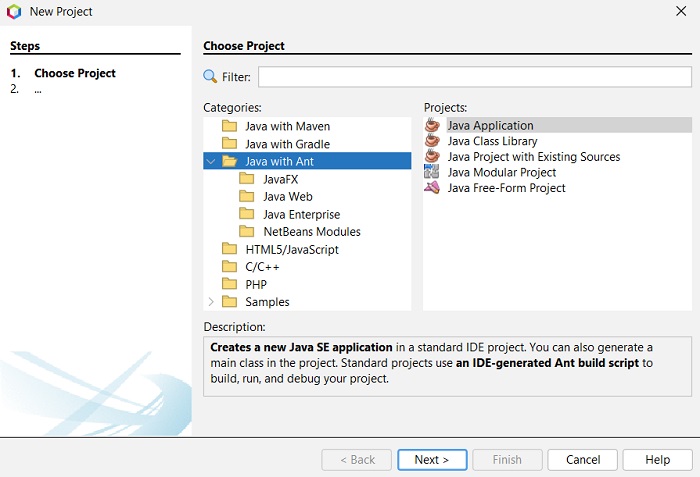Click the HTML5/JavaScript folder icon
This screenshot has width=700, height=477.
(x=229, y=249)
